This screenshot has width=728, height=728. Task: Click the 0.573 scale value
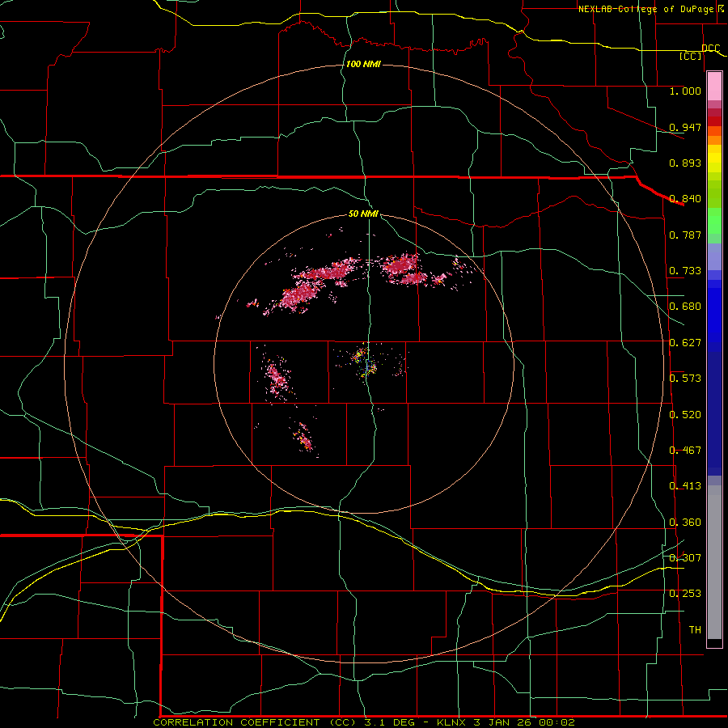(x=685, y=379)
